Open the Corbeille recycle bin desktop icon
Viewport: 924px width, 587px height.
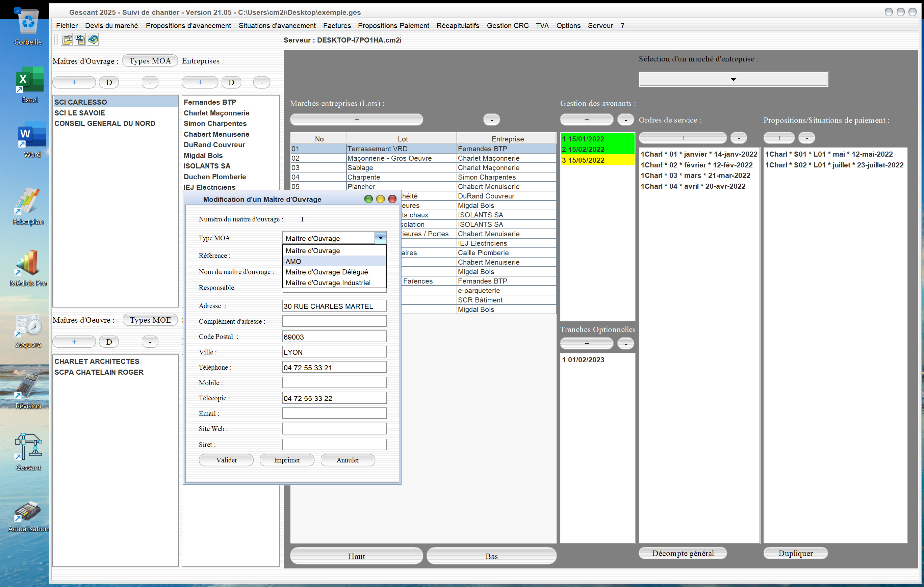(x=28, y=27)
